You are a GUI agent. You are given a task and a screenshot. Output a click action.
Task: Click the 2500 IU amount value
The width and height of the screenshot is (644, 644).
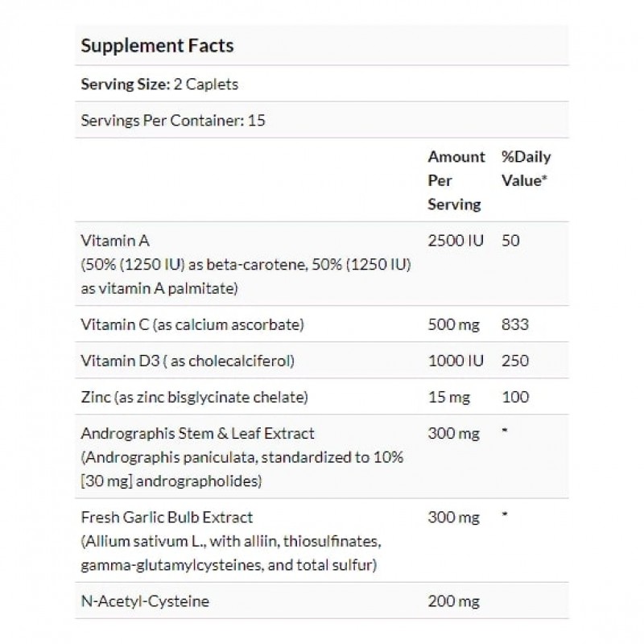[456, 240]
